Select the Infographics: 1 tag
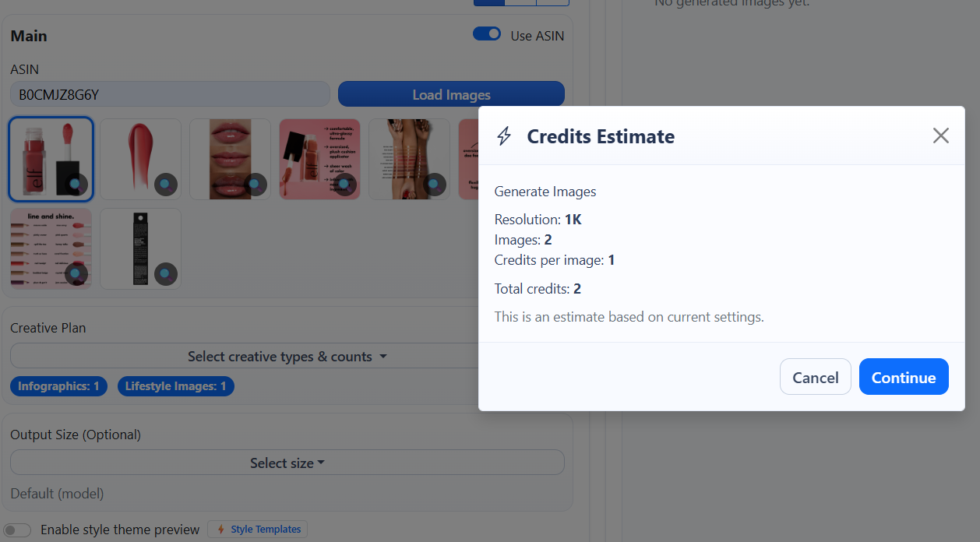 [x=58, y=386]
